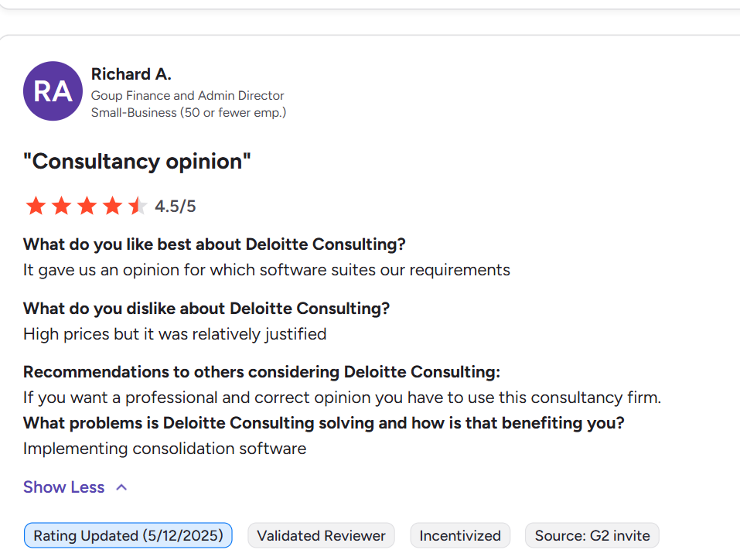Click the Small-Business company size text

pos(188,113)
